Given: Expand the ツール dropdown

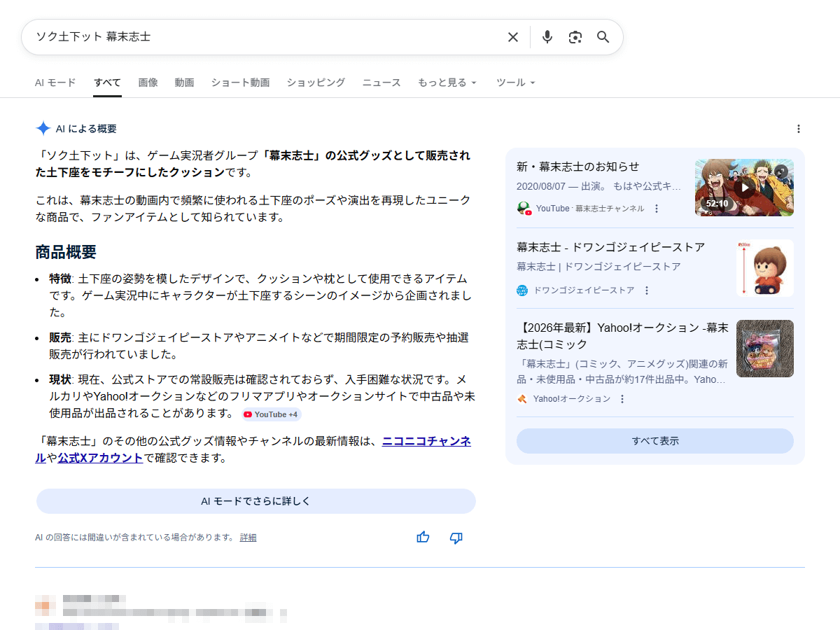Looking at the screenshot, I should 516,83.
